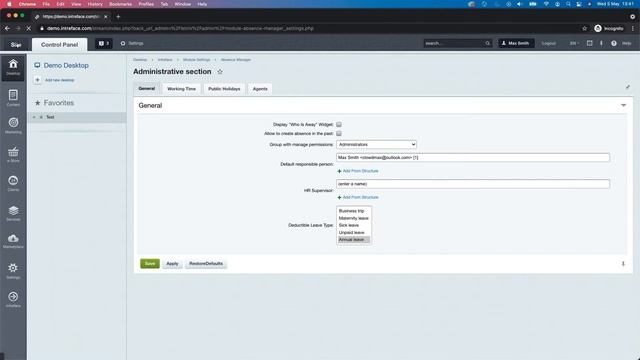Viewport: 640px width, 360px height.
Task: Open Chrome History menu
Action: click(x=95, y=4)
